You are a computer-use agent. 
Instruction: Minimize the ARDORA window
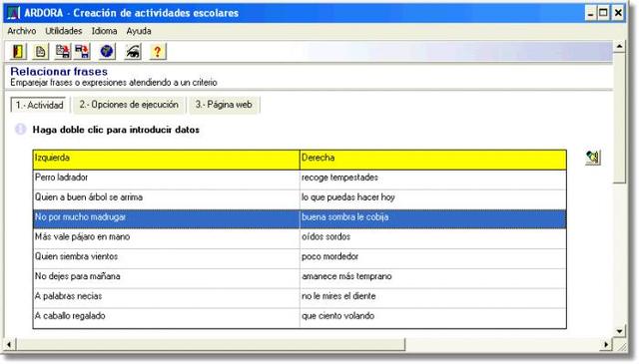[x=590, y=13]
